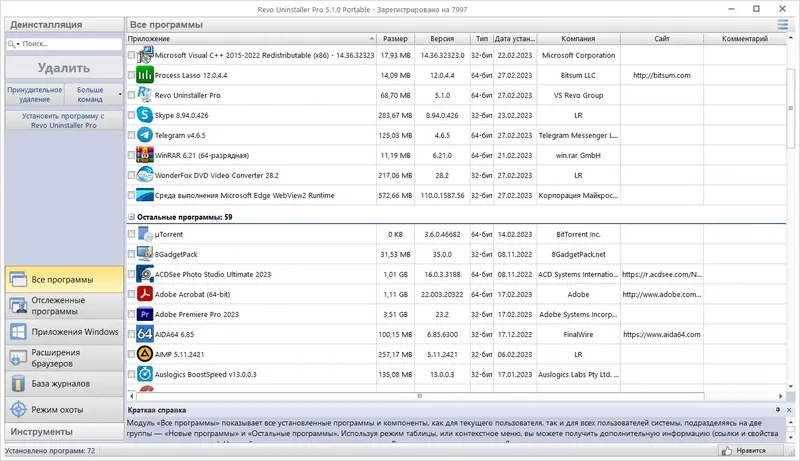Screen dimensions: 800x461
Task: Open the База журналов section
Action: pos(64,383)
